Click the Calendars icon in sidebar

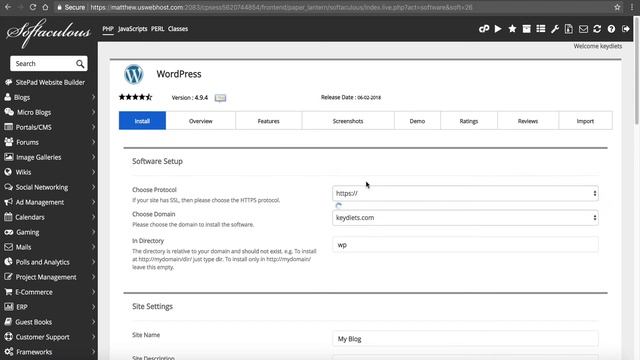click(x=8, y=217)
